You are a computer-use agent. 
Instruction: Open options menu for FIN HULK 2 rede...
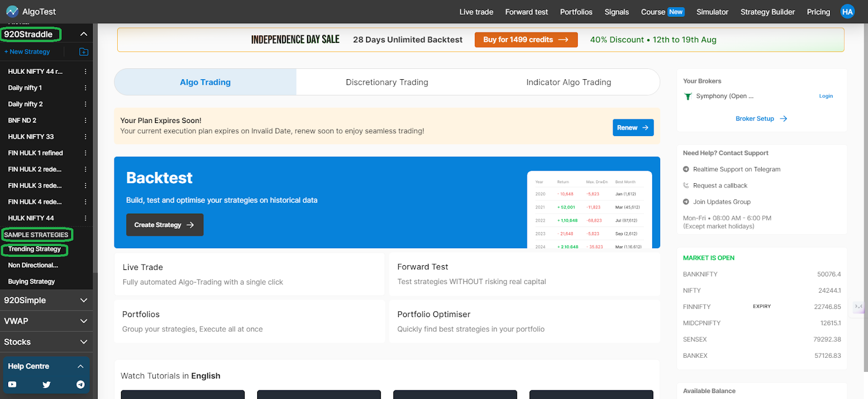[85, 169]
